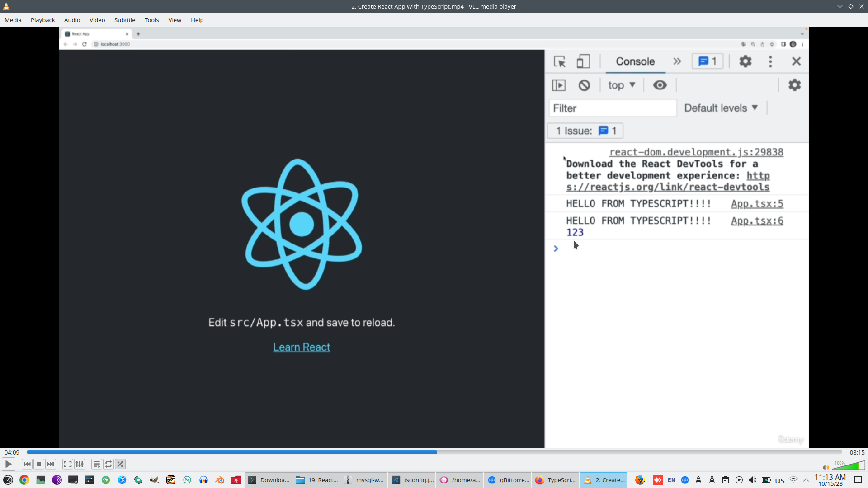This screenshot has height=488, width=868.
Task: Toggle random shuffle playback
Action: point(120,464)
